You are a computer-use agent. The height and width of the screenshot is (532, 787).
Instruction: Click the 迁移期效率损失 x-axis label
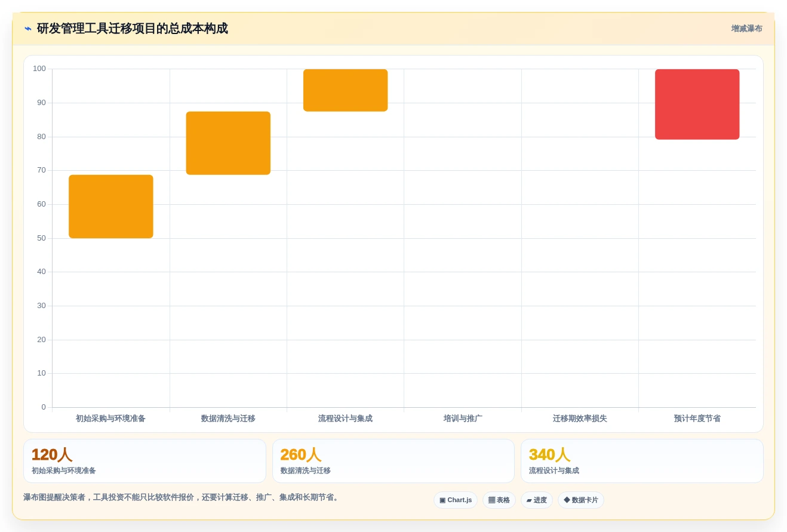click(x=580, y=419)
